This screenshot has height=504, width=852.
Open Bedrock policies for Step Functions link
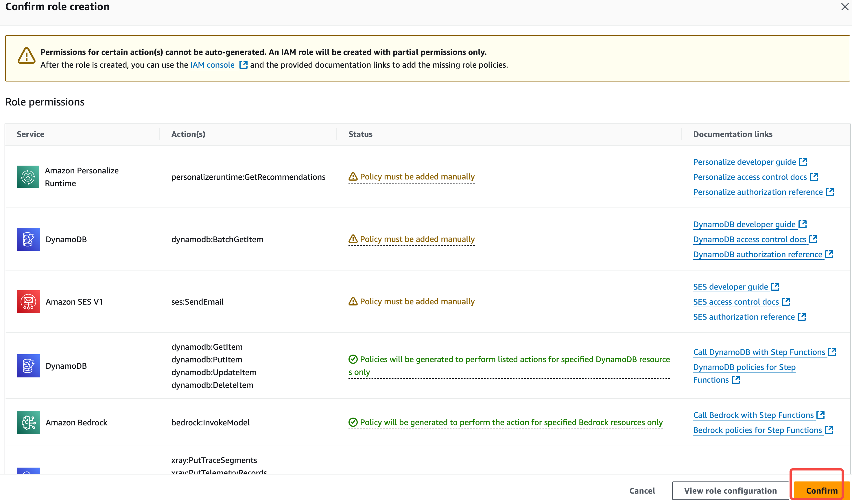pyautogui.click(x=757, y=430)
